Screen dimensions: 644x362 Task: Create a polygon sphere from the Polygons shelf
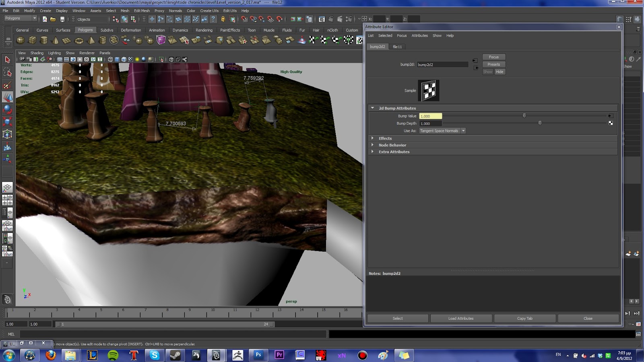[21, 40]
